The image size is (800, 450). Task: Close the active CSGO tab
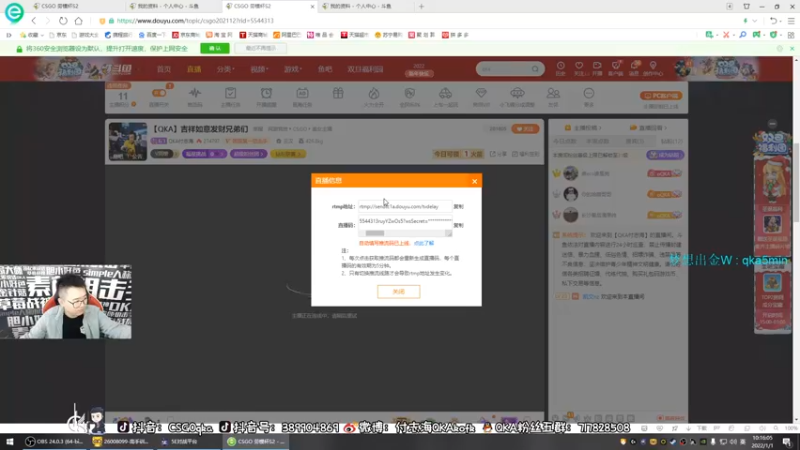click(x=312, y=7)
